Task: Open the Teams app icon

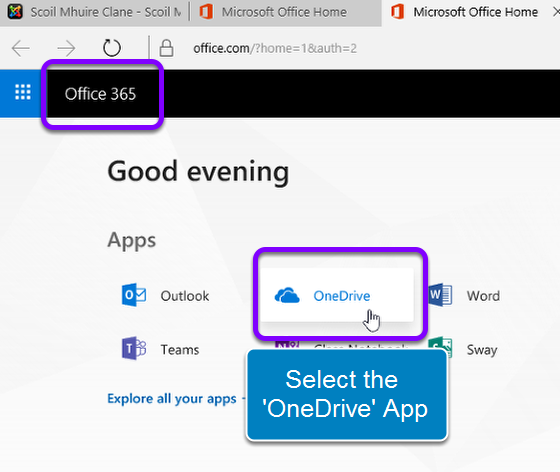Action: tap(134, 348)
